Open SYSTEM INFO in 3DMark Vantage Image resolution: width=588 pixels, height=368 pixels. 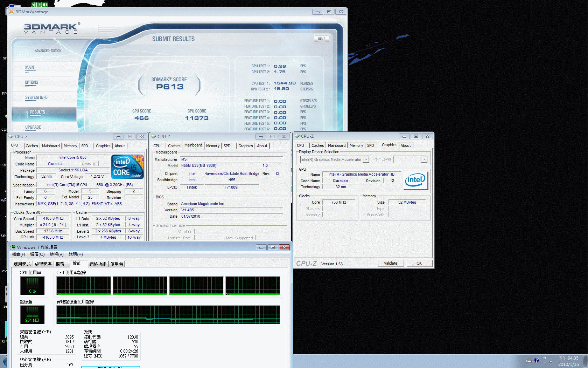(x=36, y=97)
